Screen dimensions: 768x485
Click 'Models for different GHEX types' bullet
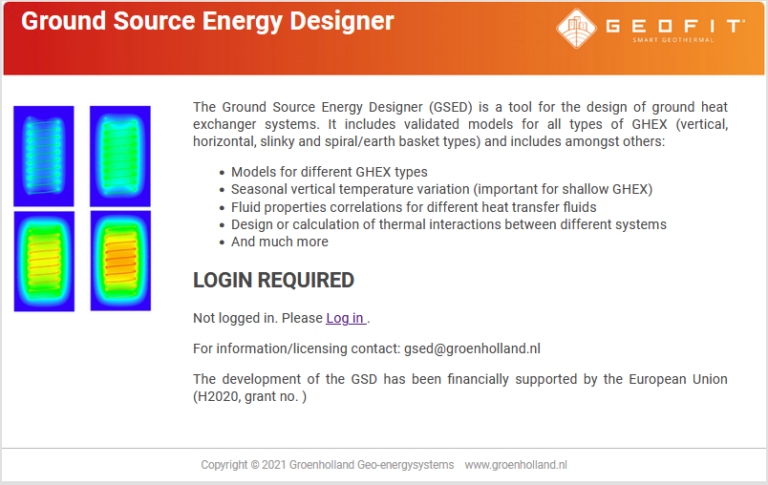(329, 172)
